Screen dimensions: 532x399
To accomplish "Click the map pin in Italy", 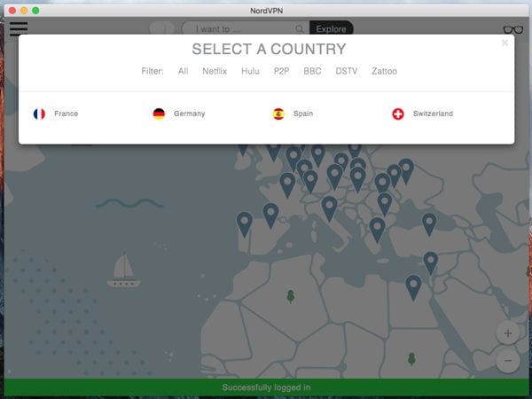I will click(329, 208).
